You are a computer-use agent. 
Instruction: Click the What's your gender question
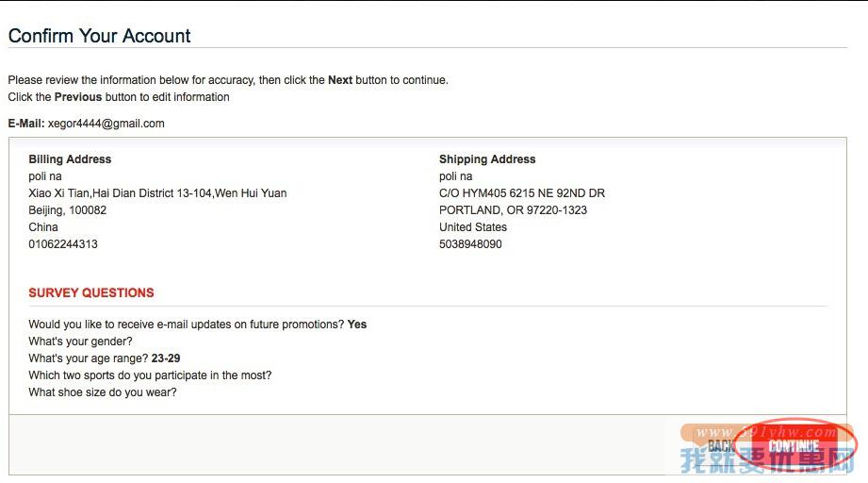[81, 341]
